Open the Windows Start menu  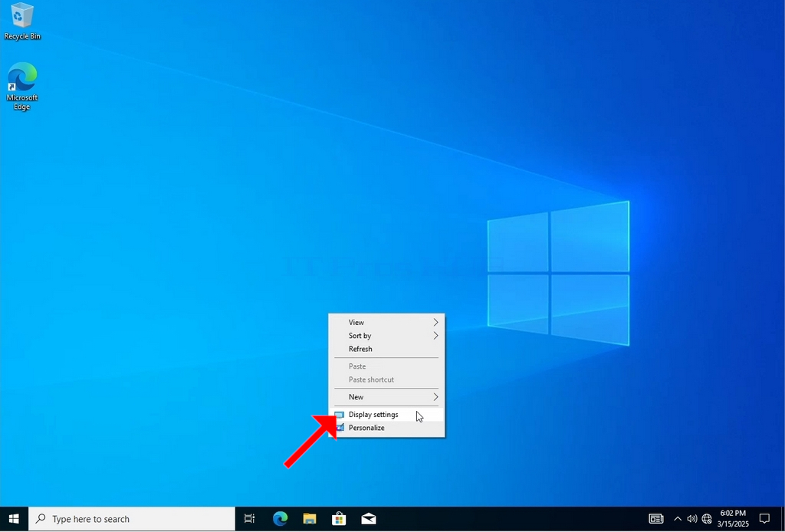coord(14,519)
